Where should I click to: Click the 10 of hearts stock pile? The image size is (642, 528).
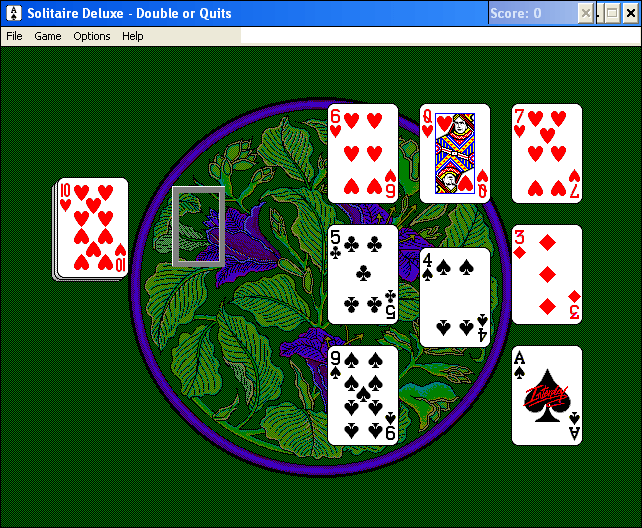coord(92,228)
